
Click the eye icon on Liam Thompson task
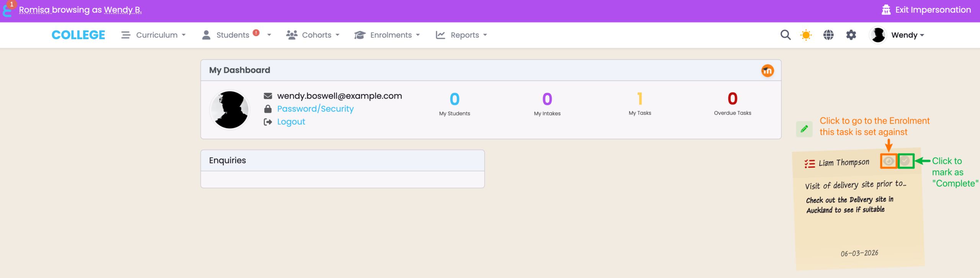click(889, 161)
